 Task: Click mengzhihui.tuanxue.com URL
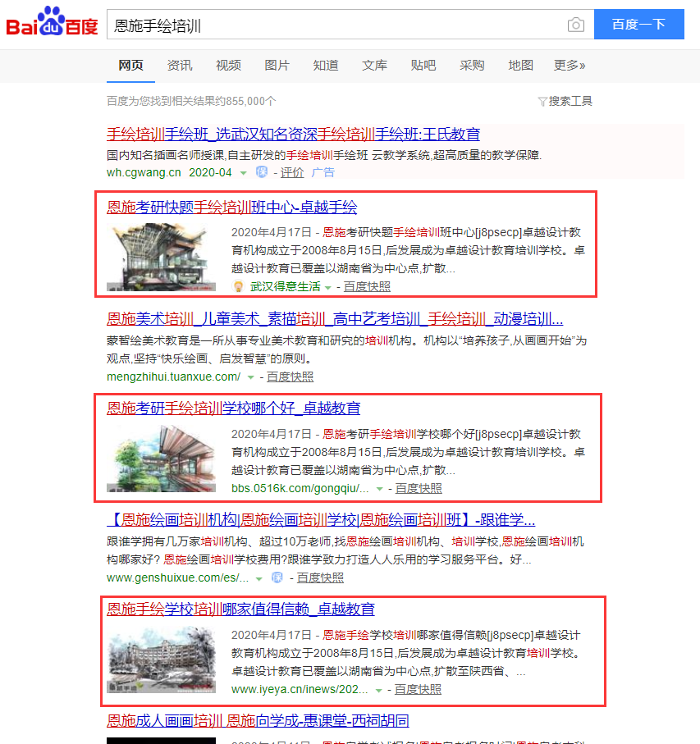pos(174,377)
